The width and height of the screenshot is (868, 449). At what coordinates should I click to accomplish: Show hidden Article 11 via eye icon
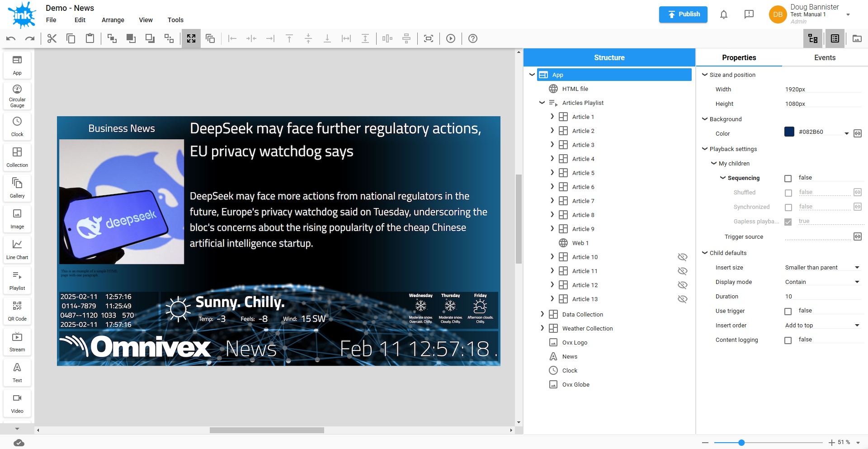pos(683,271)
